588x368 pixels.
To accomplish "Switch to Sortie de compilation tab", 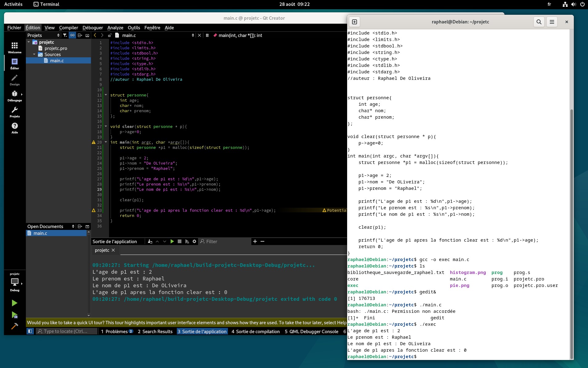I will point(255,331).
